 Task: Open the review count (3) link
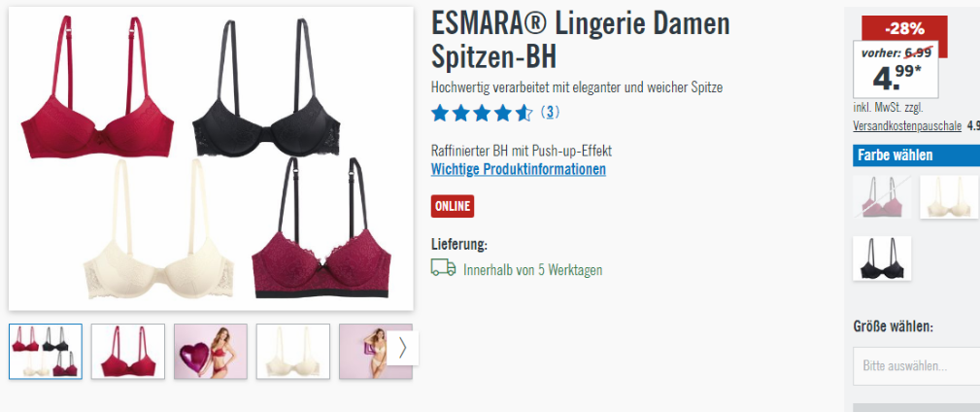pyautogui.click(x=550, y=113)
